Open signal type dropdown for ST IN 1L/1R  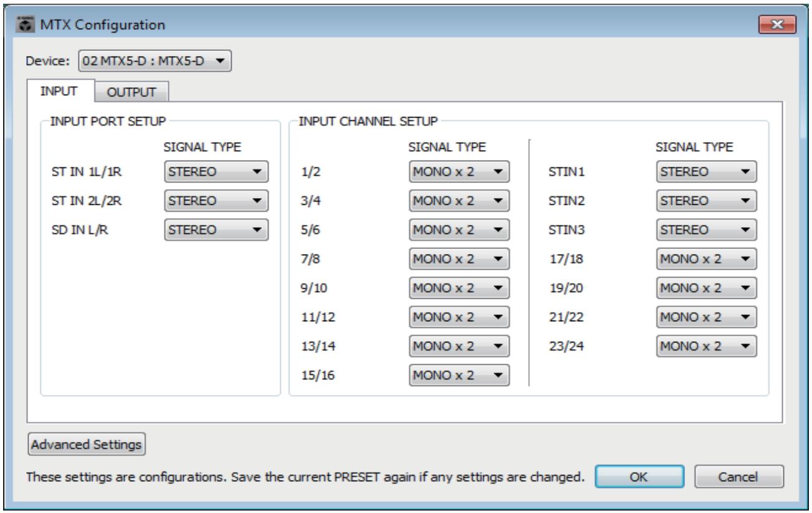point(215,172)
